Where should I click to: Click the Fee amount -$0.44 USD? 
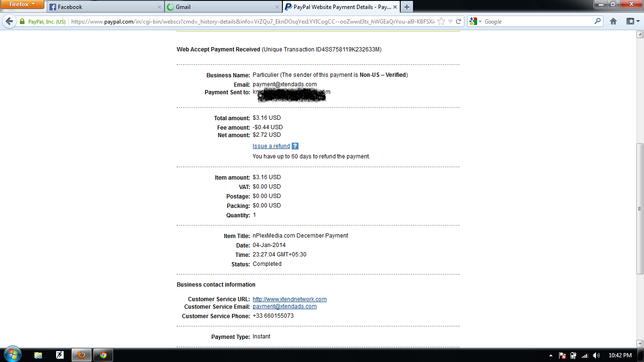[268, 127]
